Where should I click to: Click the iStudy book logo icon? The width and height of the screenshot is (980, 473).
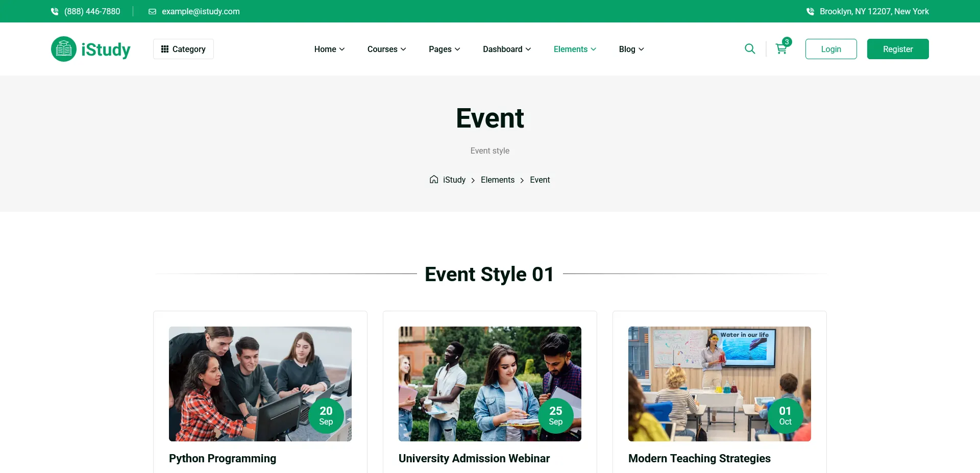[x=64, y=49]
